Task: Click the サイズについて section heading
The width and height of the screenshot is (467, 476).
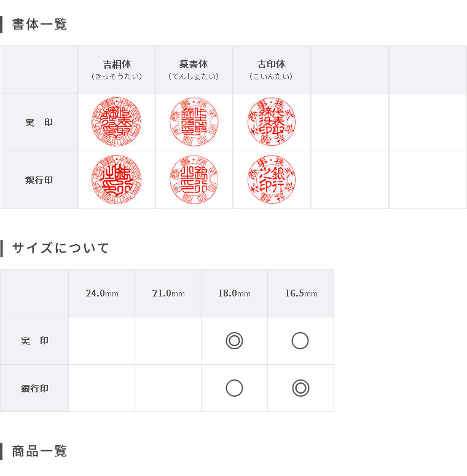Action: click(60, 248)
